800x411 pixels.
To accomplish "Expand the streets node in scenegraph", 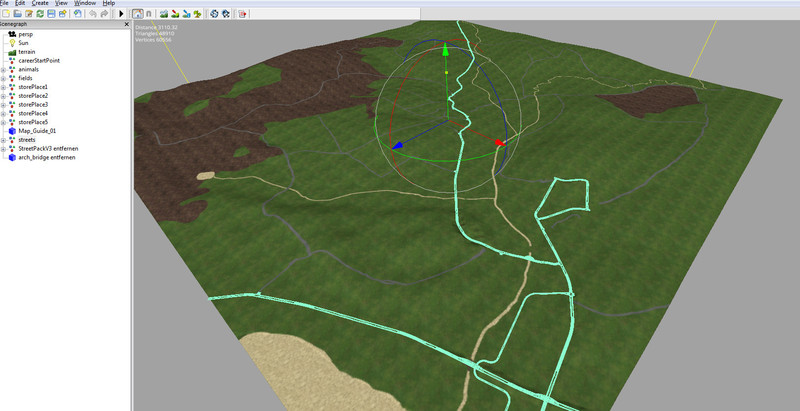I will [3, 139].
